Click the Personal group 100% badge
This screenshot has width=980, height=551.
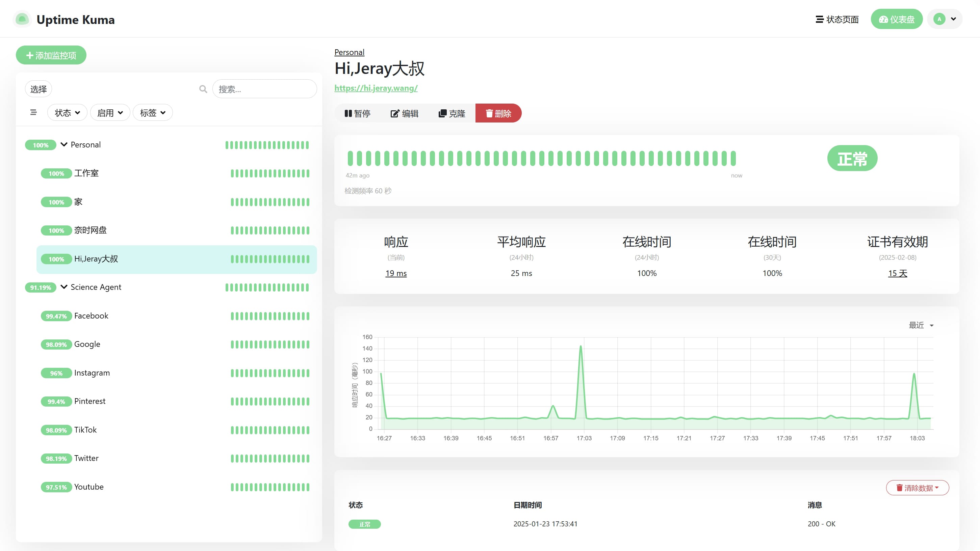click(x=40, y=145)
